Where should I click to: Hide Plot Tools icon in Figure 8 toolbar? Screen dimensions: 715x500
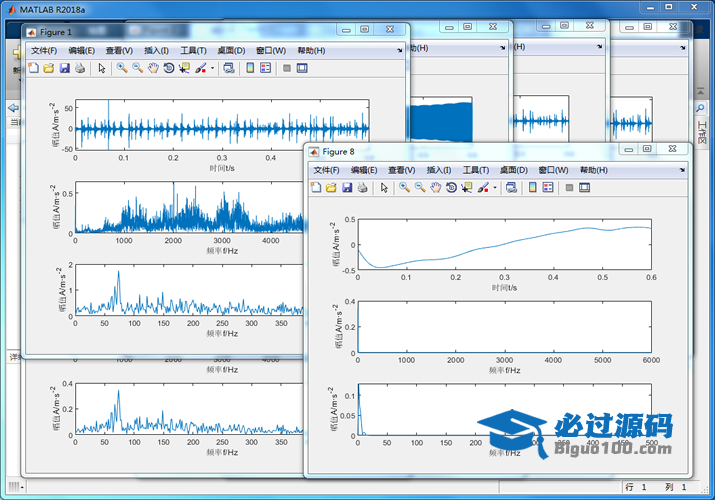(569, 188)
